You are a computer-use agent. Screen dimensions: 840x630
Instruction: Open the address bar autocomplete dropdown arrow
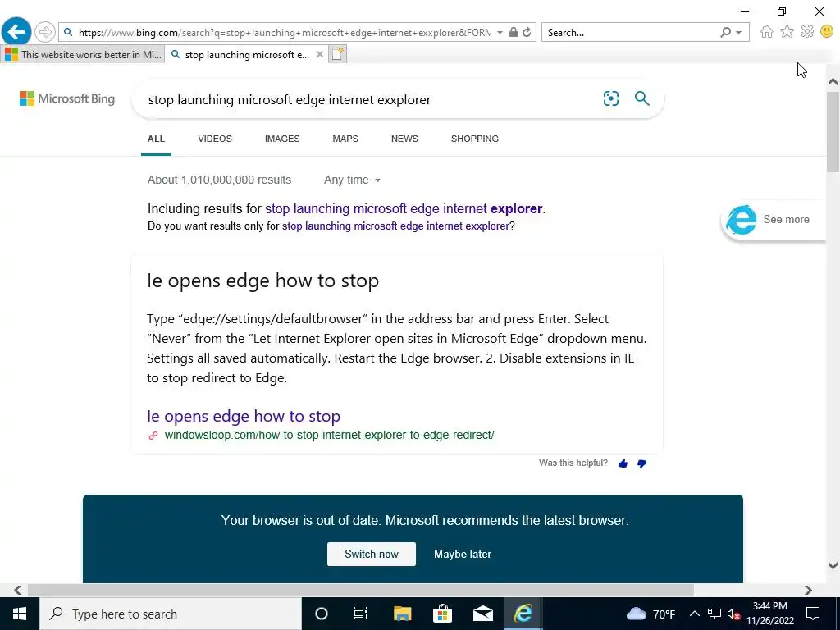coord(500,32)
